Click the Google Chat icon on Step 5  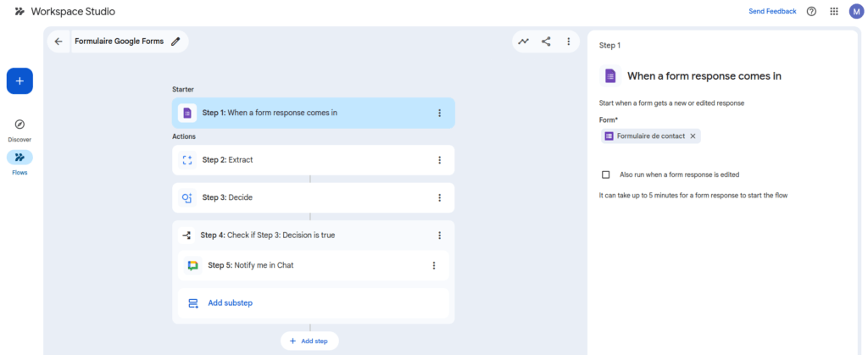click(x=192, y=265)
